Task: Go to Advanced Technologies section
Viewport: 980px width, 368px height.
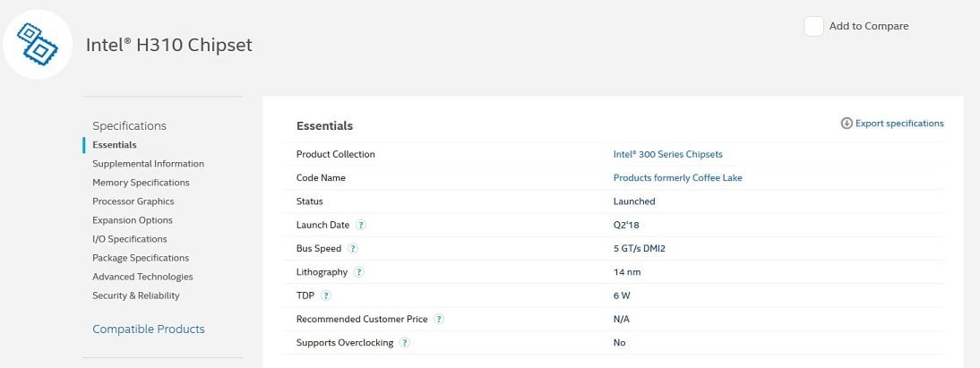Action: tap(142, 277)
